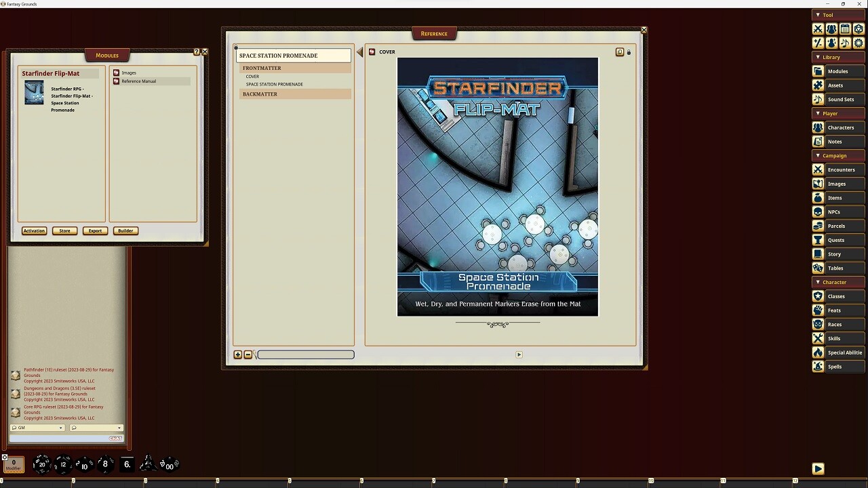Viewport: 868px width, 488px height.
Task: Click the Activation button in Modules
Action: coord(34,230)
